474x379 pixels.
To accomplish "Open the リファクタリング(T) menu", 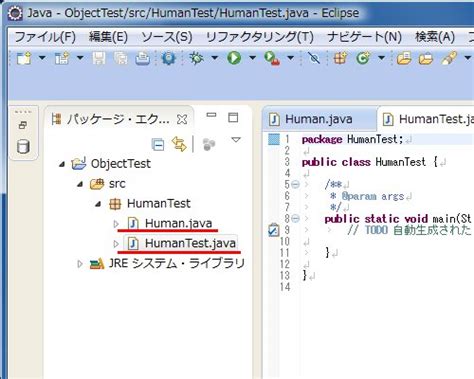I will (x=260, y=37).
